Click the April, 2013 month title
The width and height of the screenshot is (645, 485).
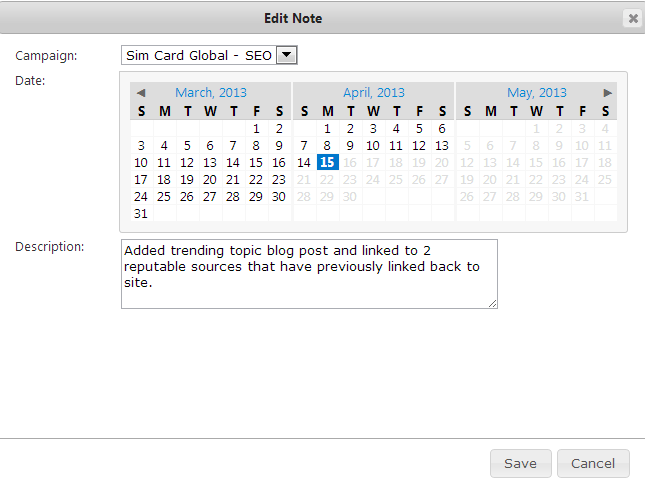tap(373, 93)
